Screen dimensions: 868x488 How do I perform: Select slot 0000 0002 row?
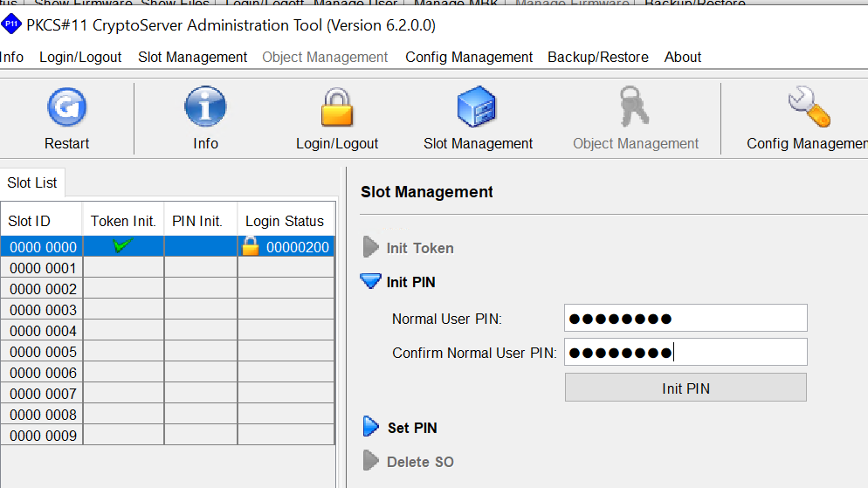(x=167, y=289)
